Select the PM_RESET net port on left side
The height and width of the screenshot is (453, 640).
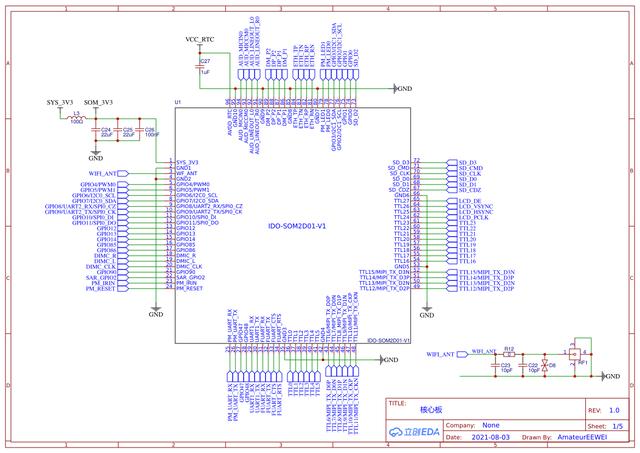pos(107,289)
